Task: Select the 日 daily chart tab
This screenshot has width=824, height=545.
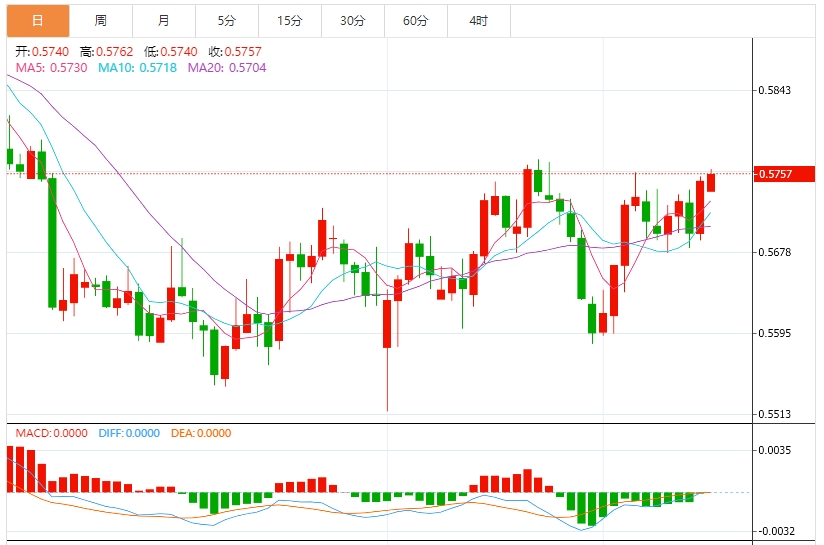Action: click(38, 21)
